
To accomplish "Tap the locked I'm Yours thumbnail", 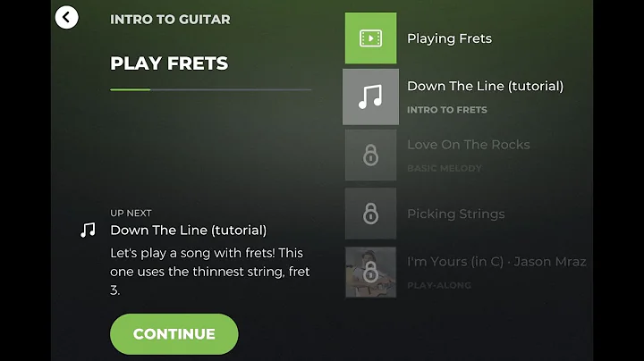I will (x=370, y=272).
